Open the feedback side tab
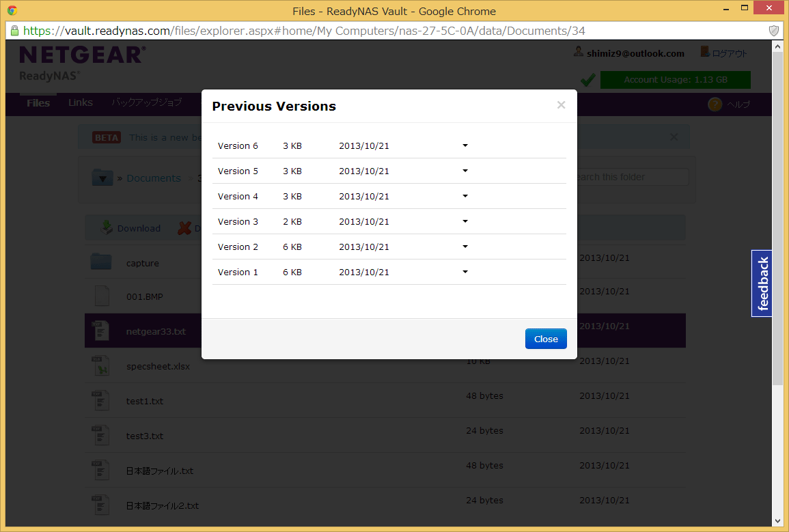Viewport: 789px width, 532px height. point(762,283)
